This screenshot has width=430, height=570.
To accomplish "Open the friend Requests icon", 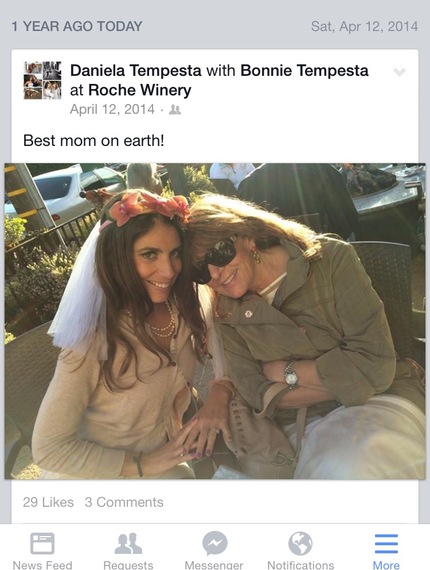I will click(x=128, y=543).
